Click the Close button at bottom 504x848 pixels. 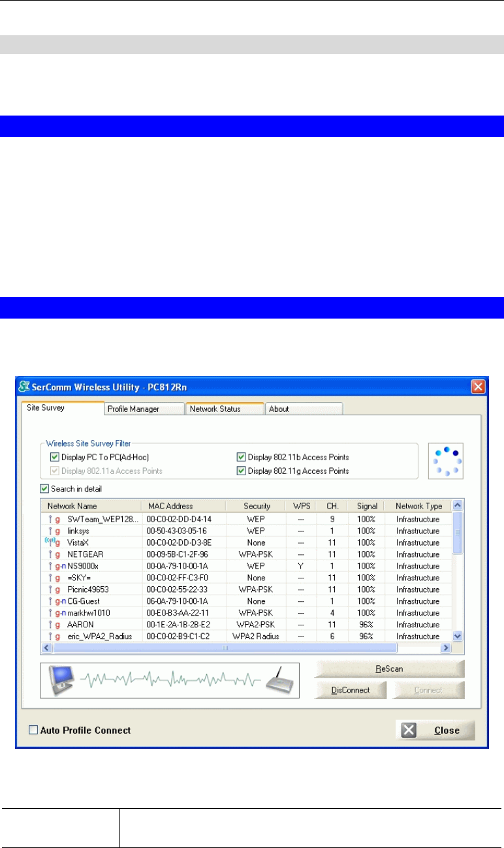coord(435,730)
